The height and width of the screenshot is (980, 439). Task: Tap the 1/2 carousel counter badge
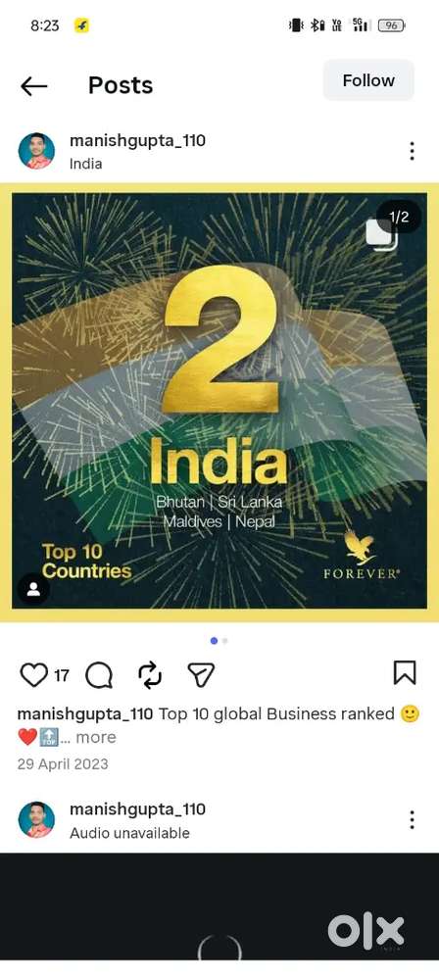point(399,217)
